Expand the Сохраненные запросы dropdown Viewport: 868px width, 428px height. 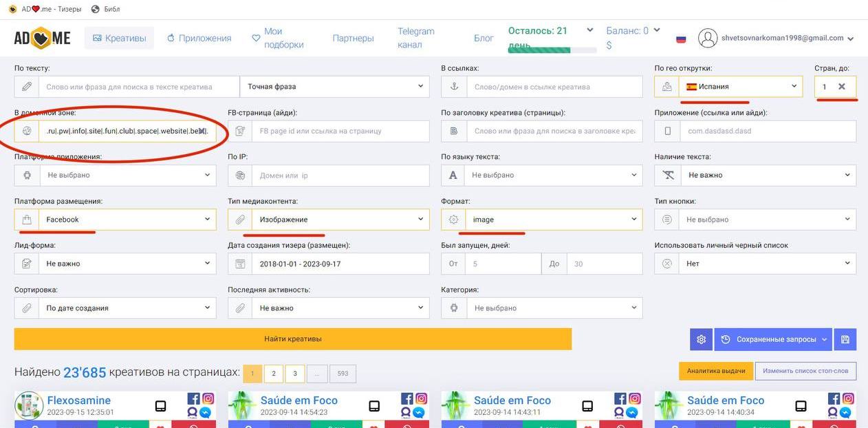(774, 339)
